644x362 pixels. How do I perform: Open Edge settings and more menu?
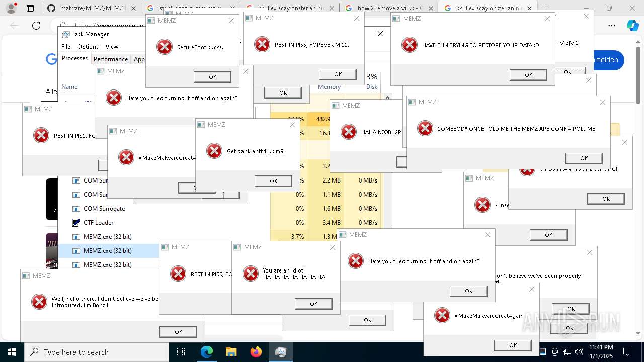[612, 26]
